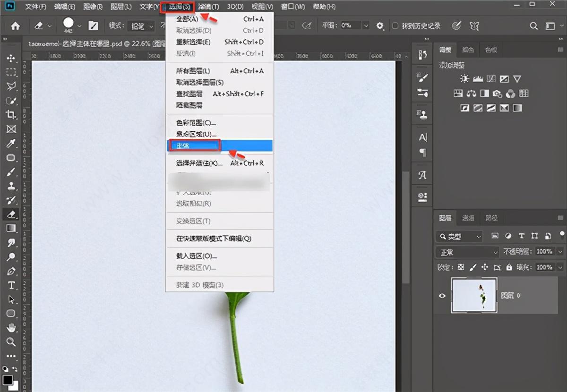Viewport: 567px width, 392px height.
Task: Enable the erase to history checkbox
Action: tap(395, 26)
